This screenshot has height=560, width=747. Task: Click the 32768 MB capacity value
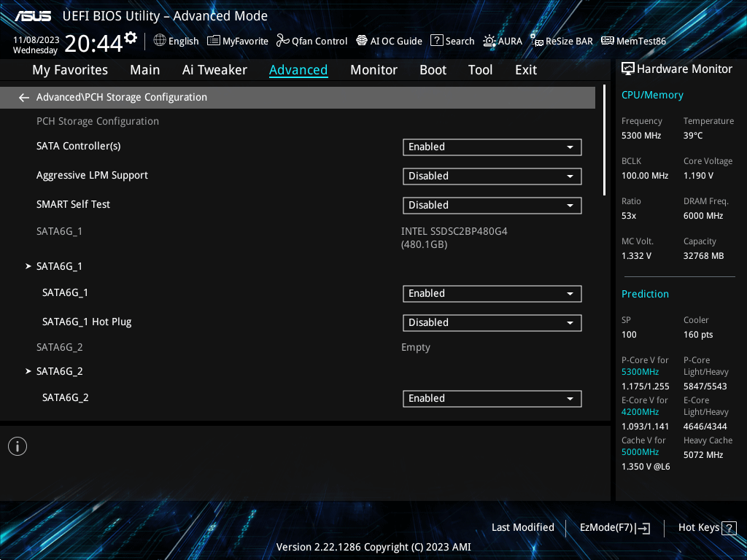pyautogui.click(x=703, y=256)
